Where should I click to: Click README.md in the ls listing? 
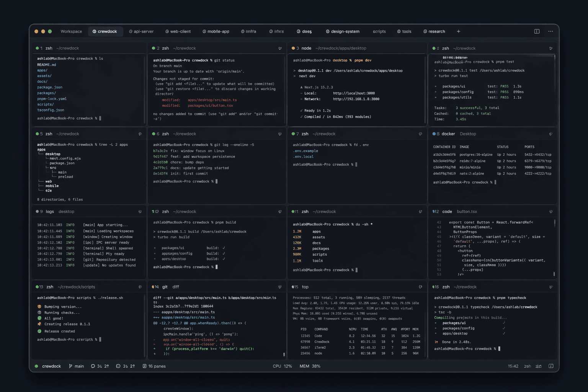click(x=46, y=65)
